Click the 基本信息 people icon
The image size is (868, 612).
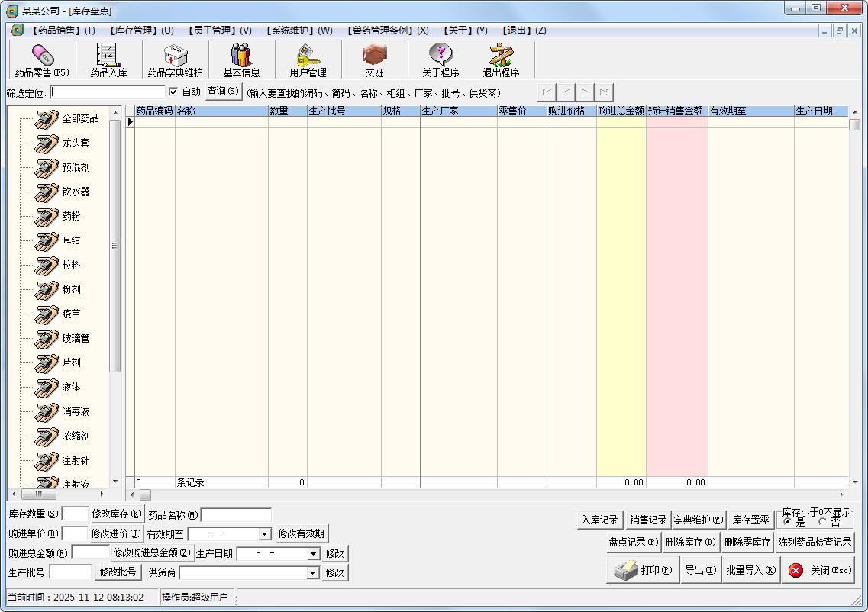241,56
